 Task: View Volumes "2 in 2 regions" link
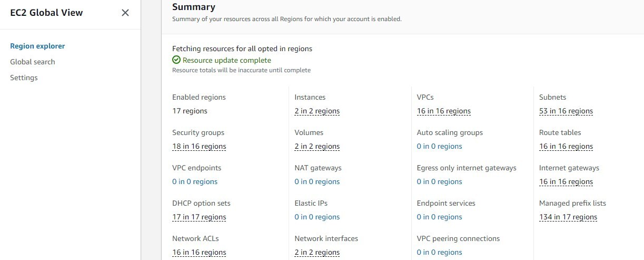(317, 147)
